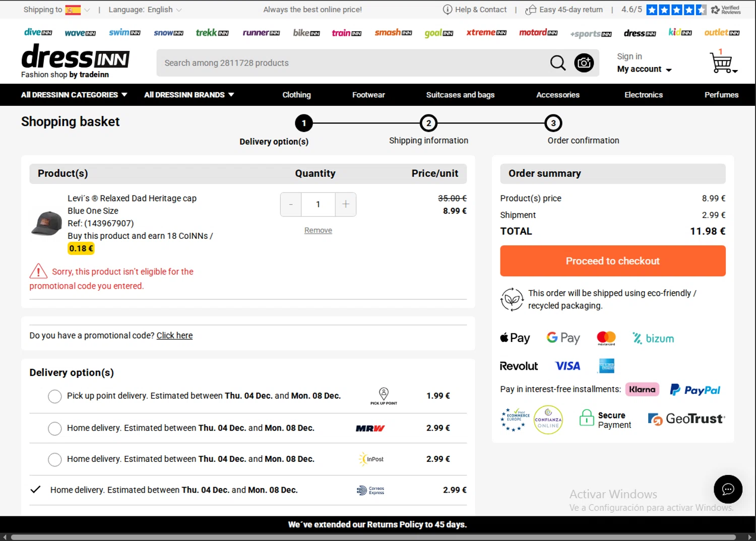Click the xtremeinn store logo
Viewport: 756px width, 541px height.
pyautogui.click(x=486, y=32)
